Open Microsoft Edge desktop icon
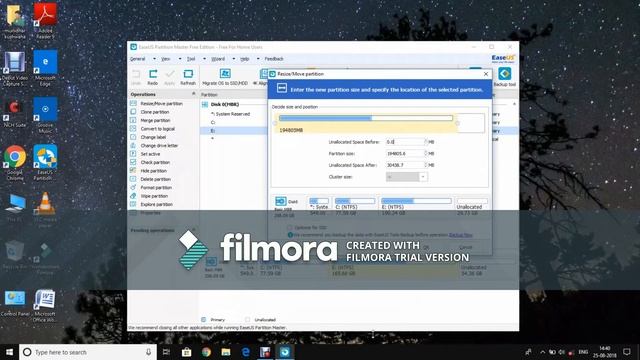The image size is (640, 360). click(x=45, y=69)
